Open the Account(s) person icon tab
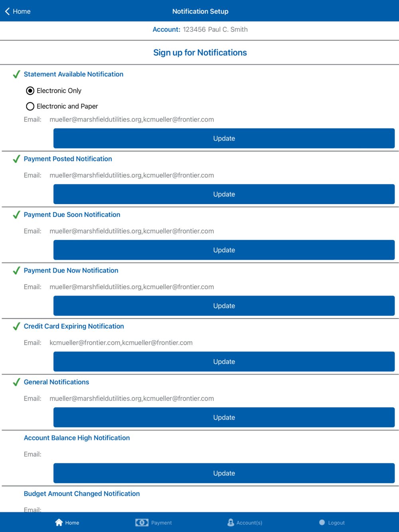The height and width of the screenshot is (532, 399). 231,522
